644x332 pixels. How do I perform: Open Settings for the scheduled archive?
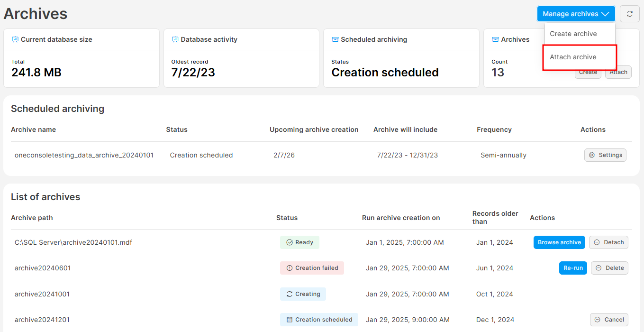[605, 155]
